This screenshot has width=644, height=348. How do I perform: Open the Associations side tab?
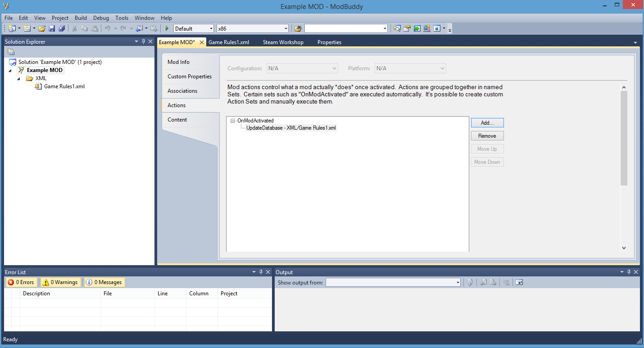click(x=190, y=91)
